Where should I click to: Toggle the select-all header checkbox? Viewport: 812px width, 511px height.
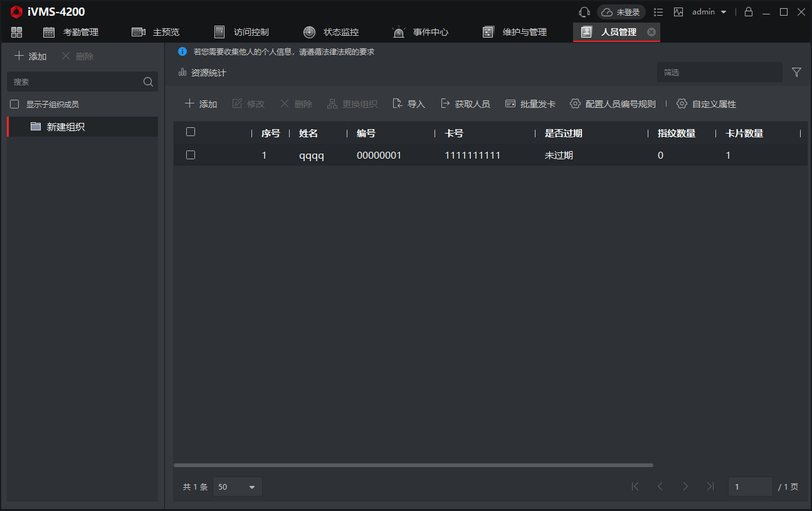191,132
